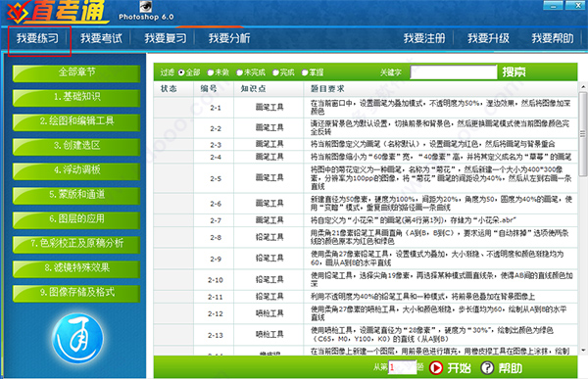Select chapter 6.图层的应用
Image resolution: width=588 pixels, height=379 pixels.
(76, 219)
